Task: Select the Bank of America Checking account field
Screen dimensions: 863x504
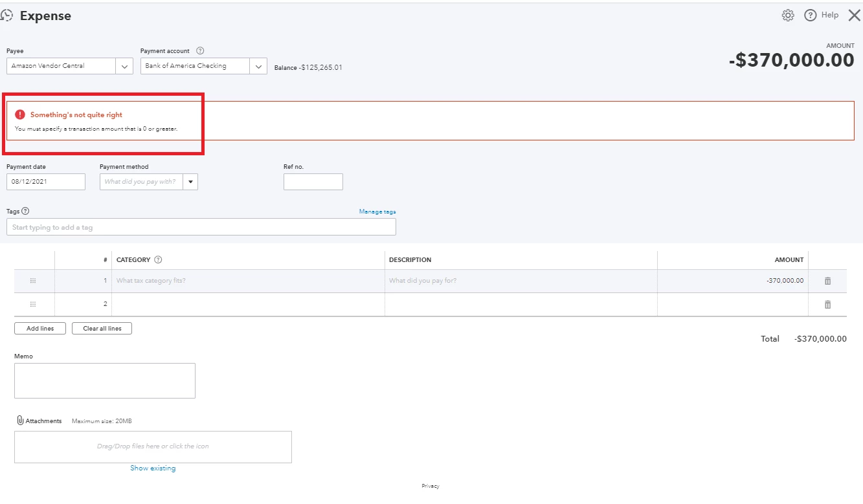Action: (x=195, y=66)
